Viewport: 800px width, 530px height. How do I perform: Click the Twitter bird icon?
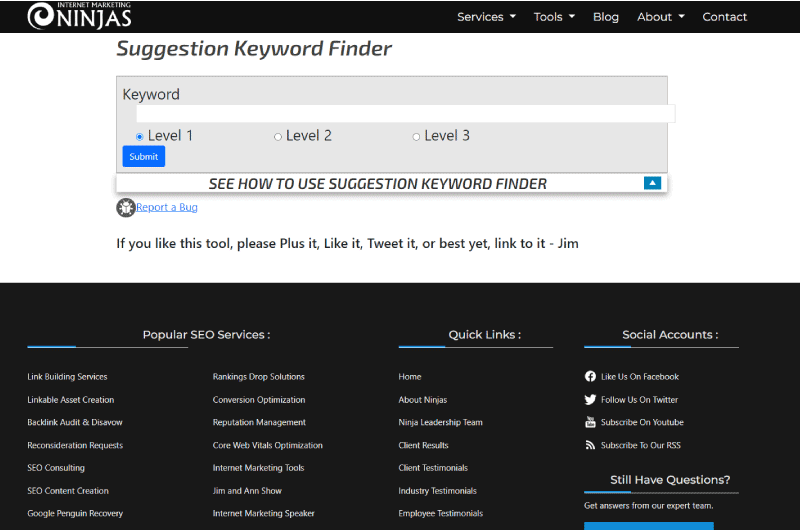(590, 399)
